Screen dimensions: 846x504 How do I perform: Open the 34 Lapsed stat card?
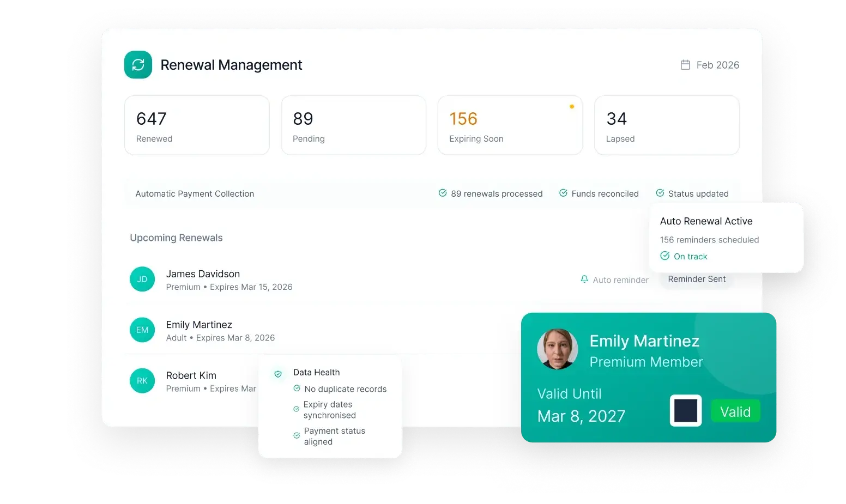667,125
